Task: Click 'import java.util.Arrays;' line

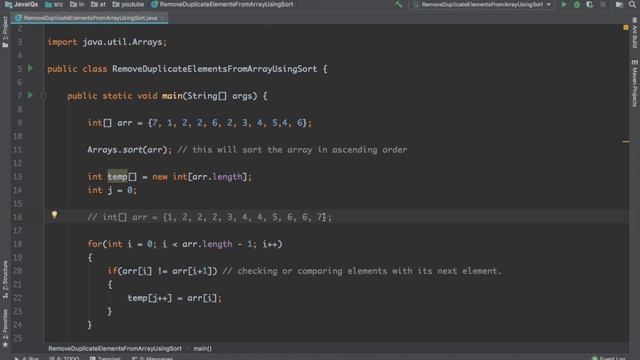Action: (x=107, y=42)
